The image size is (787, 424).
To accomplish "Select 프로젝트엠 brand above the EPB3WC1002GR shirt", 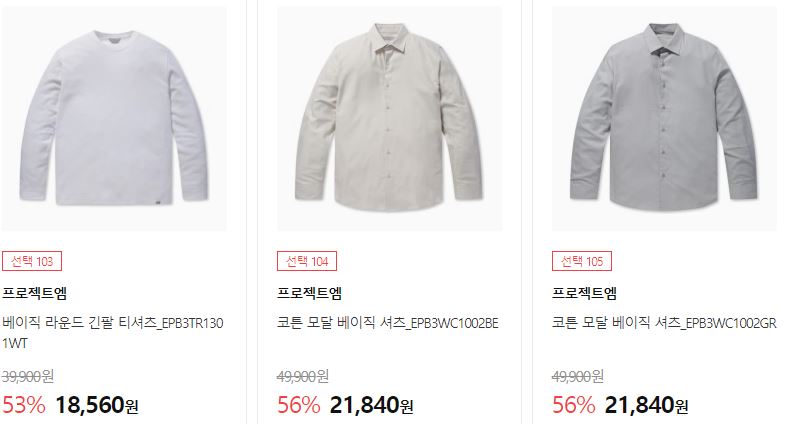I will [x=584, y=293].
